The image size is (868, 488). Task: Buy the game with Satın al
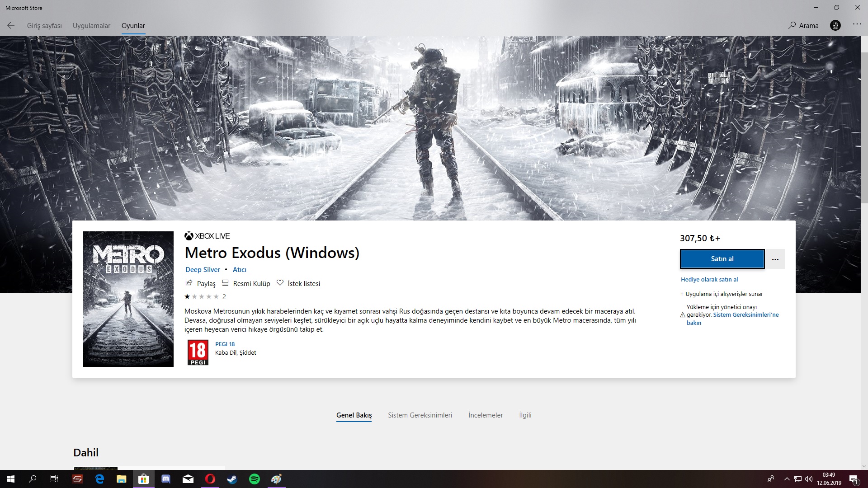(x=722, y=259)
